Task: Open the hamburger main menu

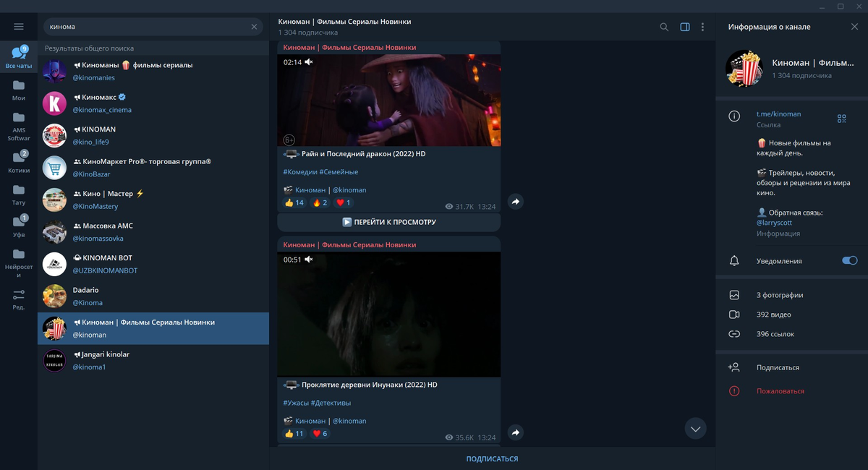Action: [x=19, y=27]
